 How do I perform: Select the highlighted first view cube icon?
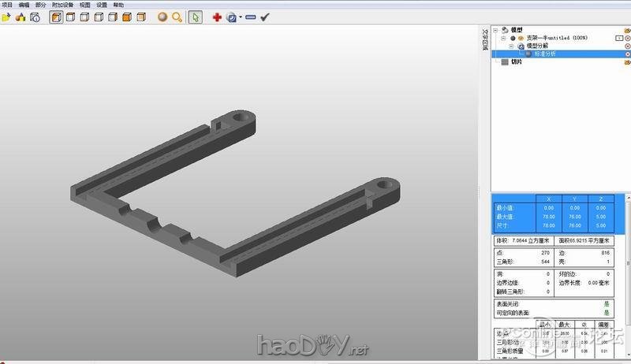[57, 17]
